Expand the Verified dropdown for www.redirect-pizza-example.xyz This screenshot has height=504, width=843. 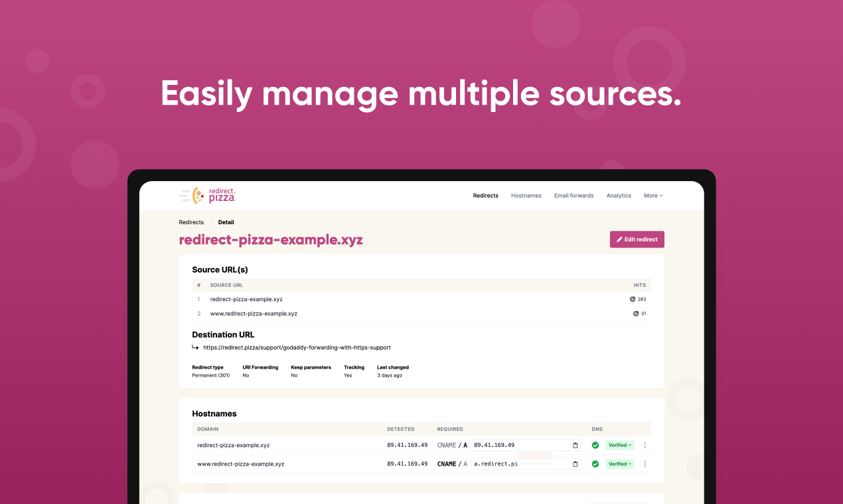619,464
